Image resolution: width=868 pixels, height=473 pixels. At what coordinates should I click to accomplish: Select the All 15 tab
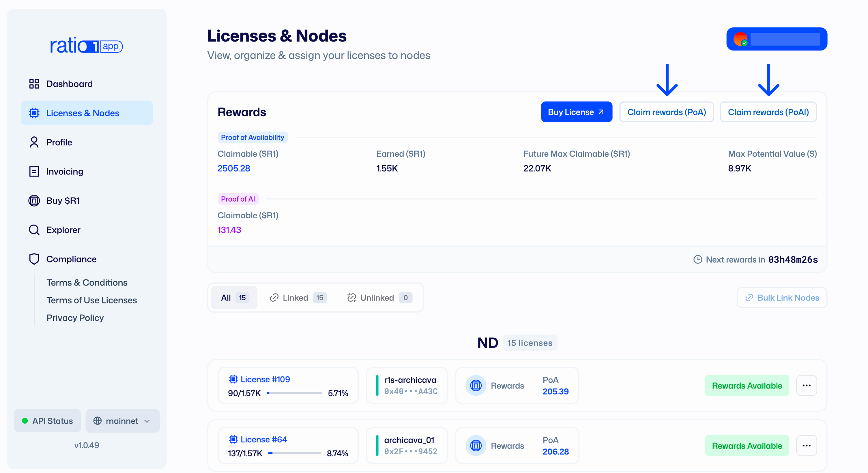pos(234,297)
